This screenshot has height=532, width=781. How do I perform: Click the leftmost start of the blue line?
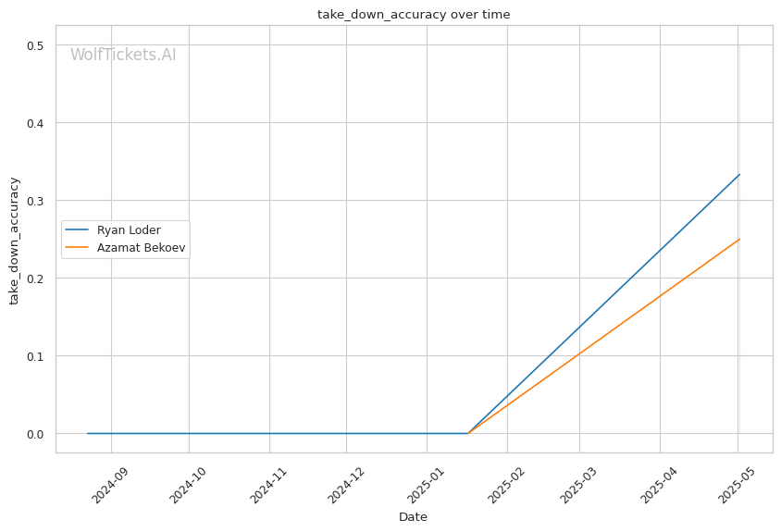click(x=88, y=433)
